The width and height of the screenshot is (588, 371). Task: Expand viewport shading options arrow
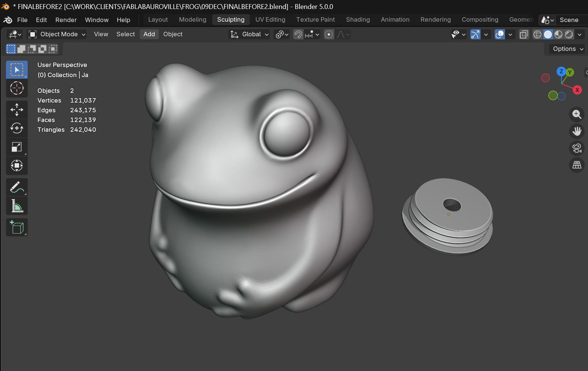point(580,34)
